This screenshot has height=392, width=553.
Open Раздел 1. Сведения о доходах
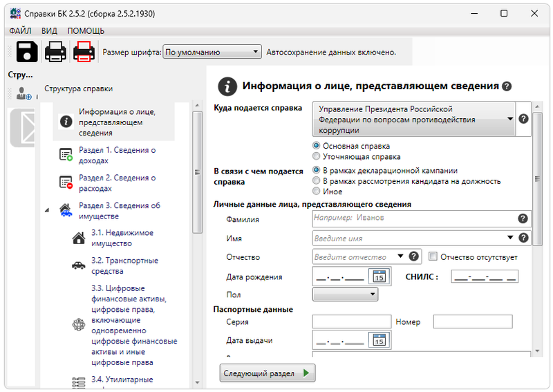pyautogui.click(x=117, y=155)
